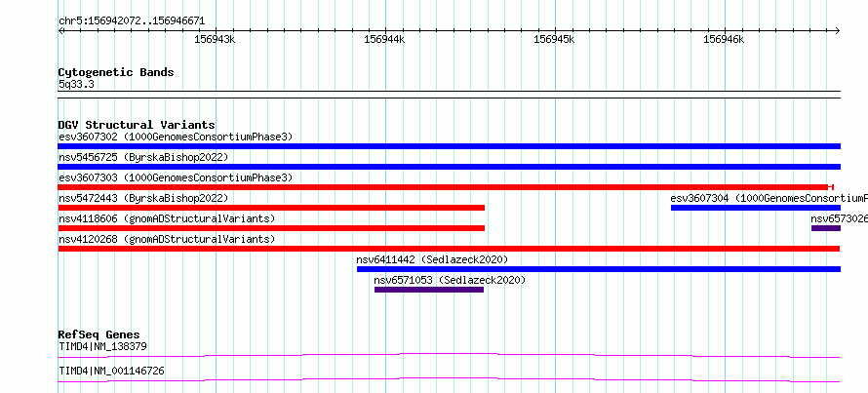Click the 156944k ruler tick label
The height and width of the screenshot is (393, 868).
(x=384, y=39)
